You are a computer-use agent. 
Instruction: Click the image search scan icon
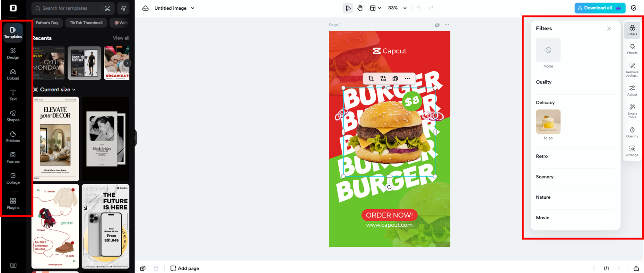[x=108, y=8]
